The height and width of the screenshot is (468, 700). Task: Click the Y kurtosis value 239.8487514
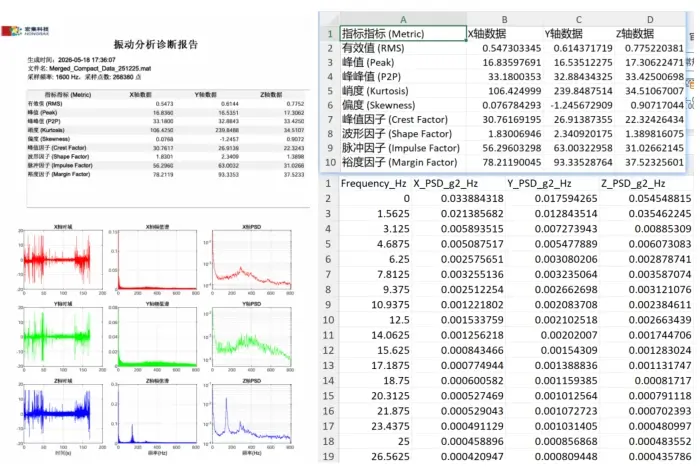click(583, 91)
